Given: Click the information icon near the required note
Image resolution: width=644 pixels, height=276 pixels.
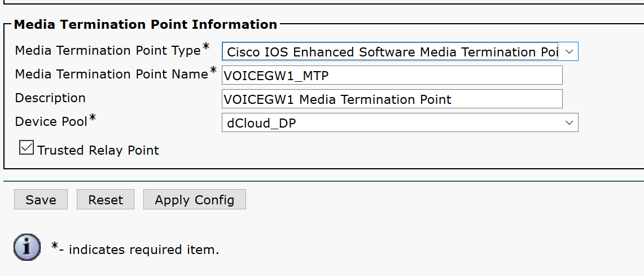Looking at the screenshot, I should point(27,247).
